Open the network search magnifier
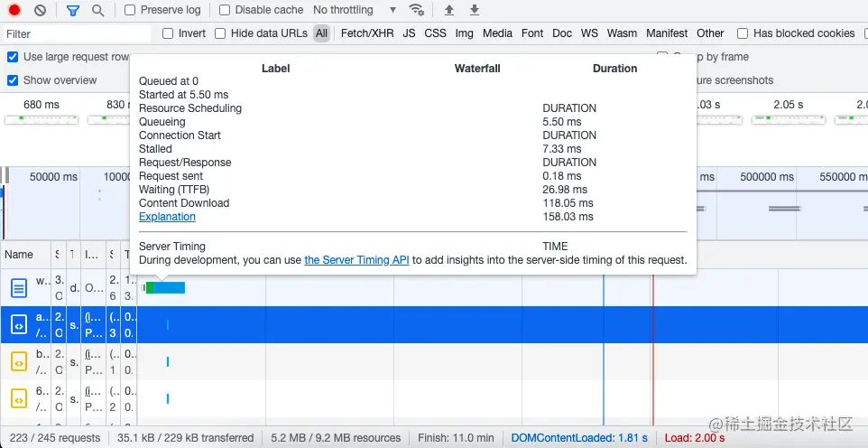 [98, 10]
